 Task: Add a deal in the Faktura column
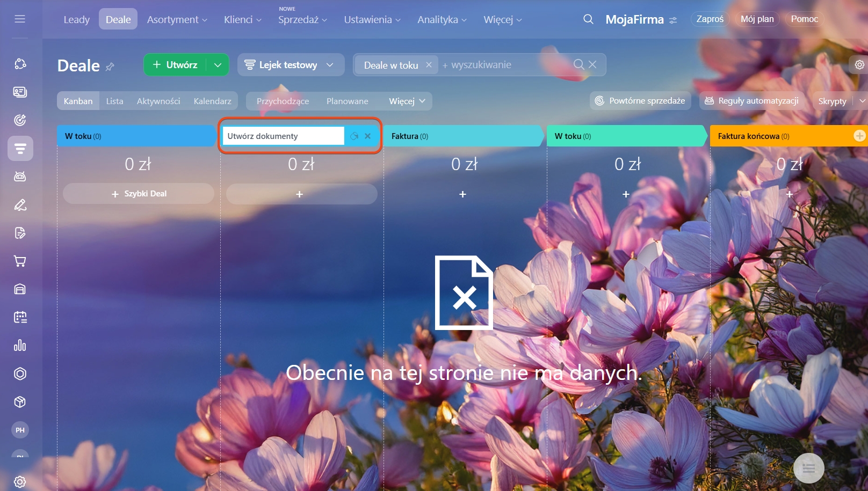[x=463, y=194]
